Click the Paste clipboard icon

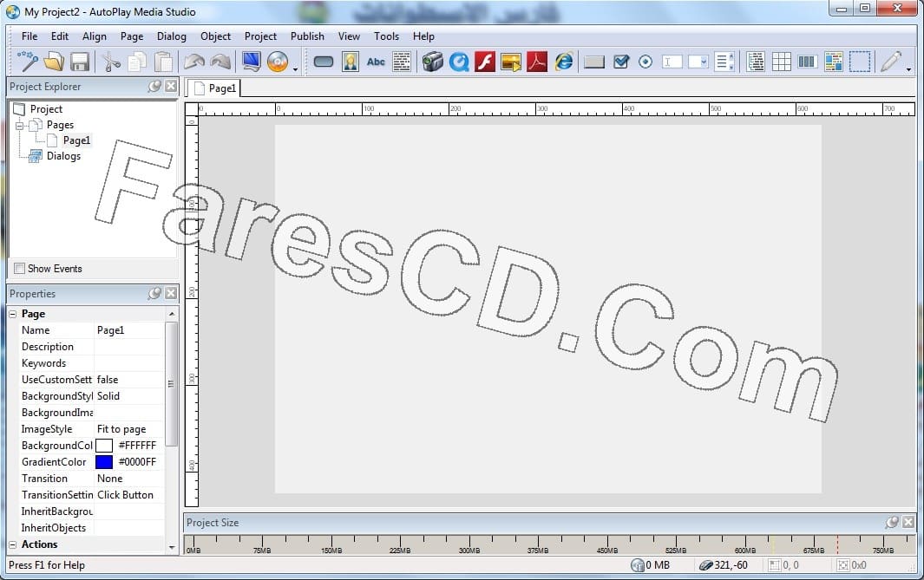(x=163, y=62)
